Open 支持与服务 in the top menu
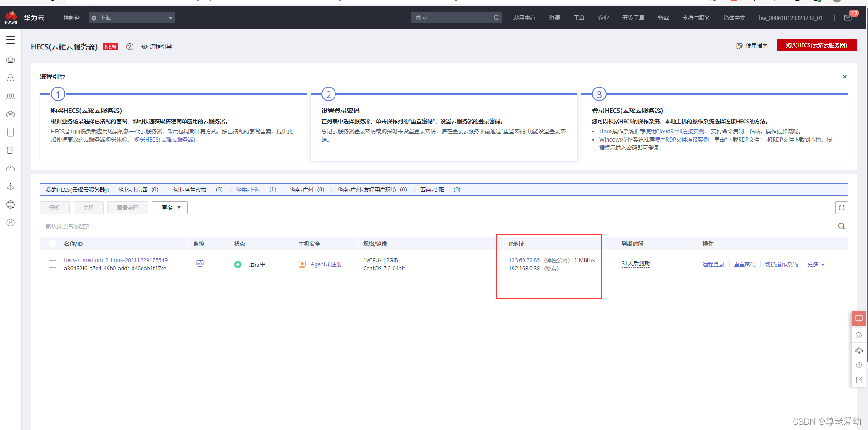 click(x=696, y=18)
